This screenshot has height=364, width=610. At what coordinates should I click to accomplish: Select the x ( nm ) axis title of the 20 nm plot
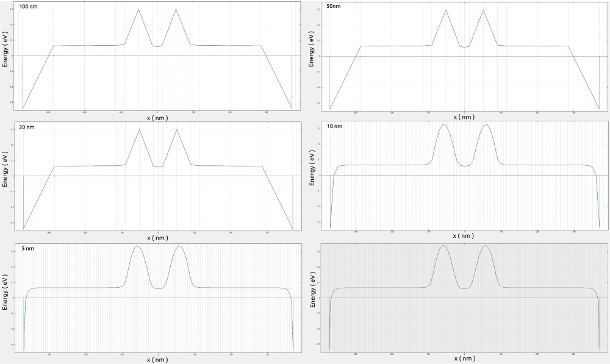157,238
